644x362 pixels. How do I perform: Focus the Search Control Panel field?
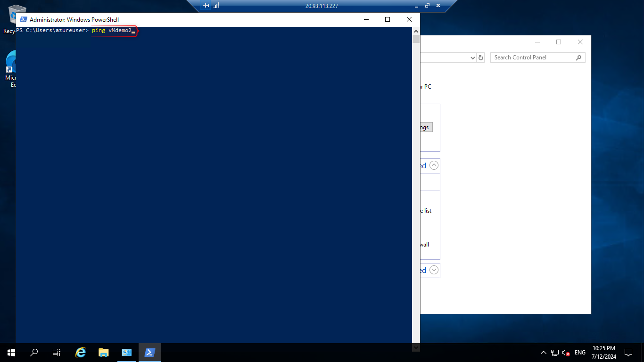538,58
